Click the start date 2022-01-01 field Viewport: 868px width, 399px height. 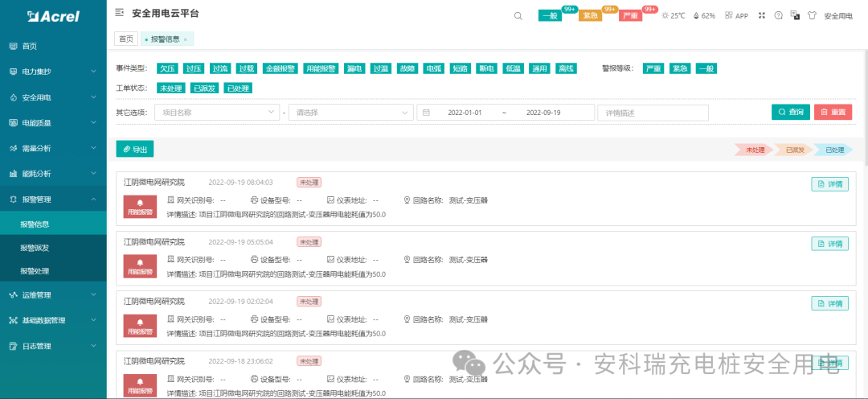pyautogui.click(x=465, y=113)
